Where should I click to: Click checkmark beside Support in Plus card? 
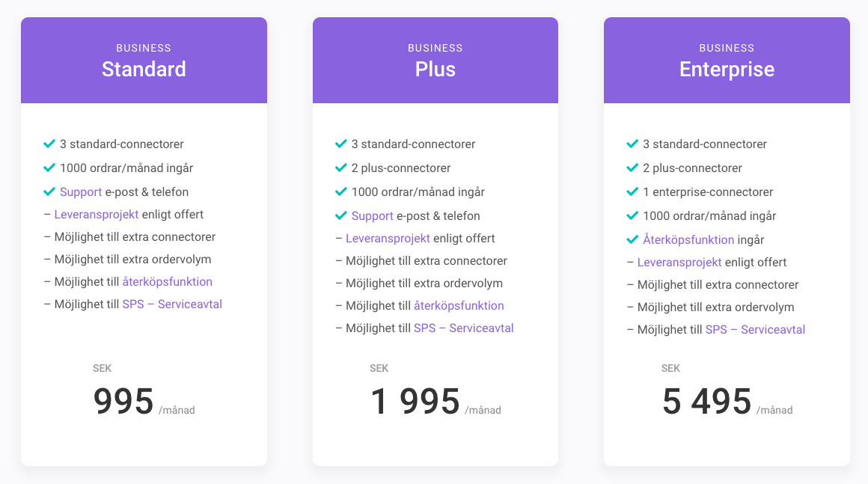tap(341, 215)
